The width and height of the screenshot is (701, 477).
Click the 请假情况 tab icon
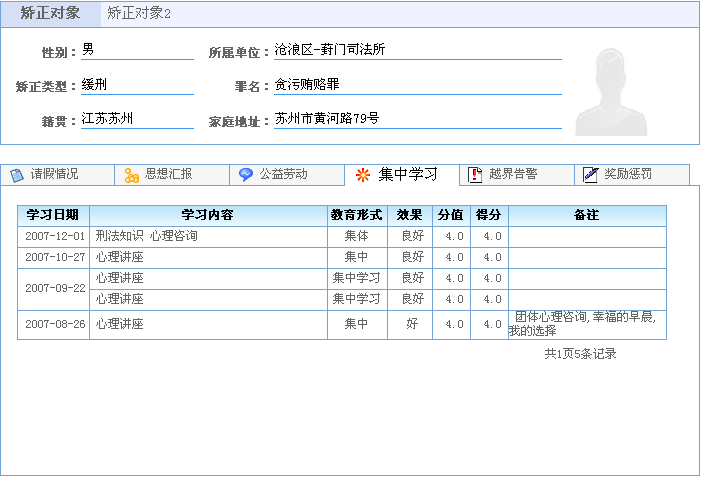17,175
